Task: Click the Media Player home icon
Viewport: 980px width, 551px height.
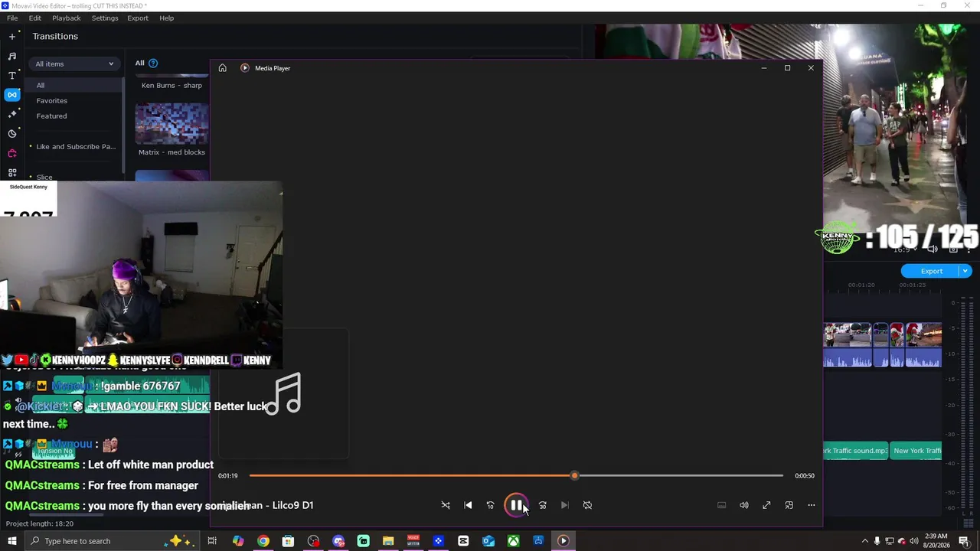Action: click(x=222, y=68)
